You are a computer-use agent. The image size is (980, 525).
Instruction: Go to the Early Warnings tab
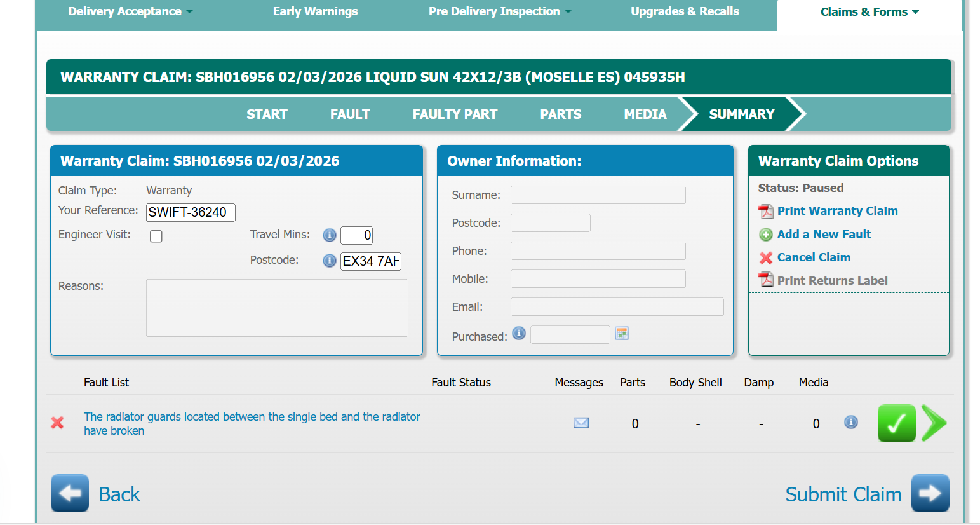pyautogui.click(x=315, y=11)
